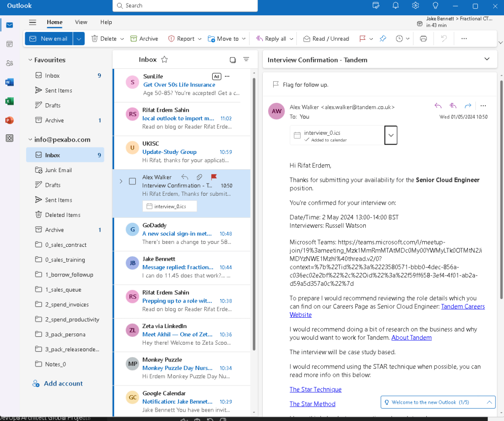Image resolution: width=504 pixels, height=421 pixels.
Task: Collapse the info@pexabo.com account tree
Action: coord(30,139)
